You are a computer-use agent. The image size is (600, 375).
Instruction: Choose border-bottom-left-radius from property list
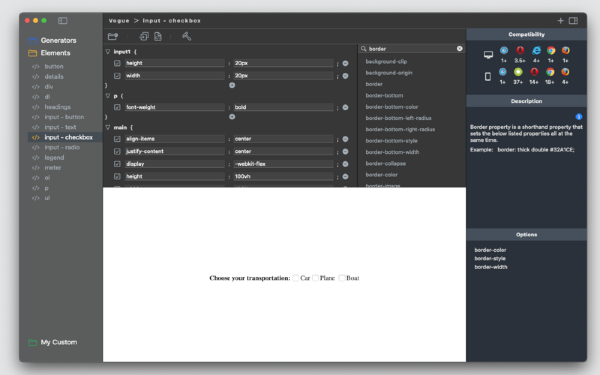pos(398,118)
